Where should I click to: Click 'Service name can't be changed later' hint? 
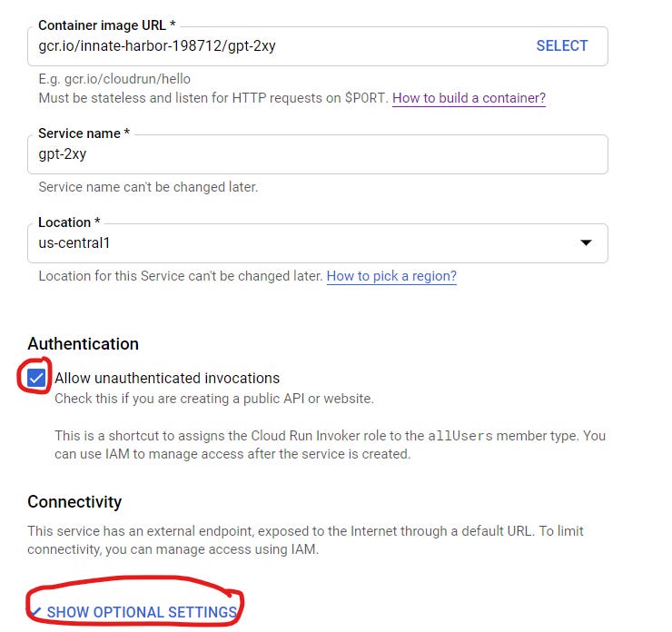(148, 187)
